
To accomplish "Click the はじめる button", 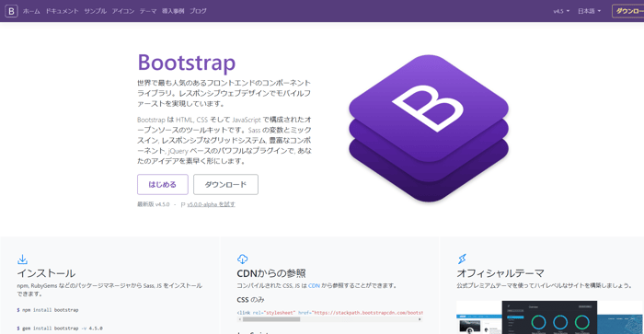I will point(163,184).
